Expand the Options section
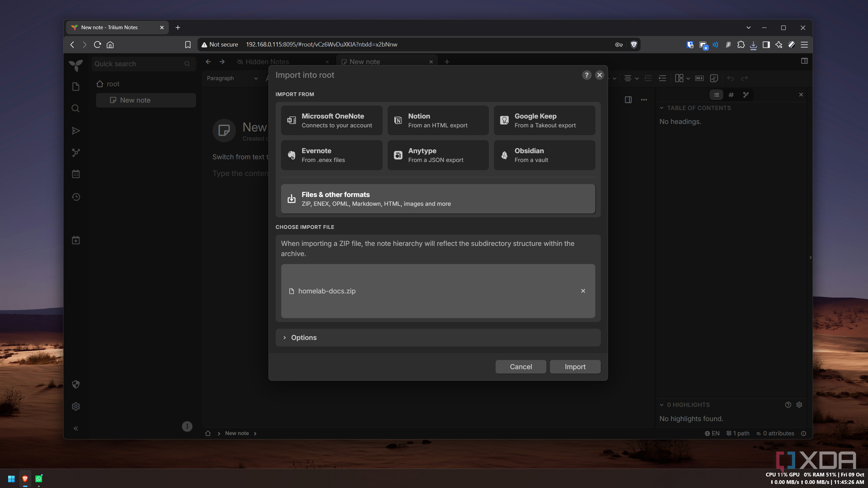This screenshot has width=868, height=488. 438,338
